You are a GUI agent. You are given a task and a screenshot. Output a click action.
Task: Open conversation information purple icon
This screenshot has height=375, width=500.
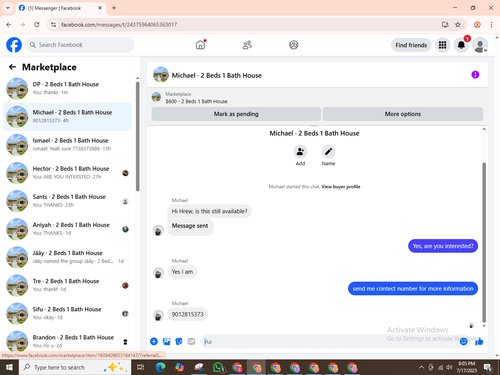(x=475, y=75)
